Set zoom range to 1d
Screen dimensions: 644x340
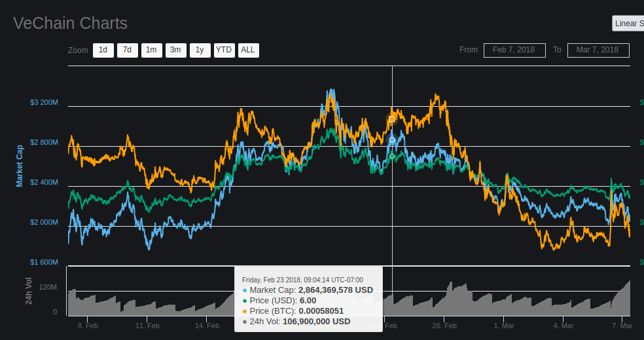click(103, 50)
